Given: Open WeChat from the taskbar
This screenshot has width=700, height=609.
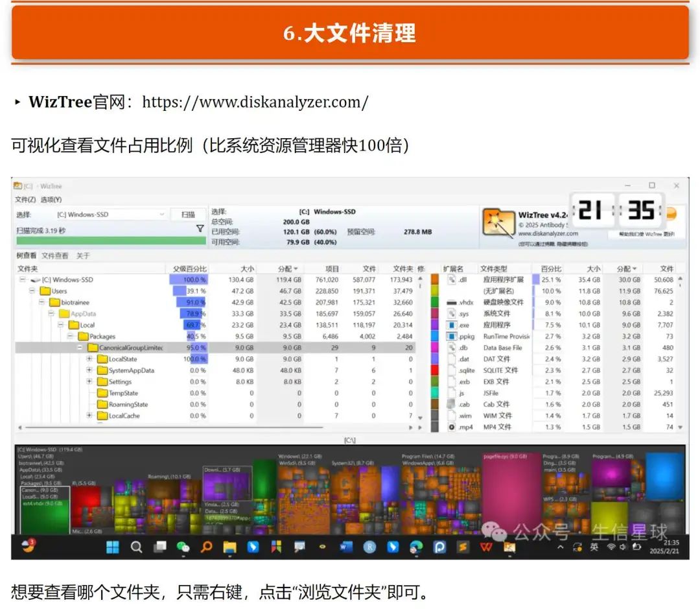Looking at the screenshot, I should click(x=183, y=547).
